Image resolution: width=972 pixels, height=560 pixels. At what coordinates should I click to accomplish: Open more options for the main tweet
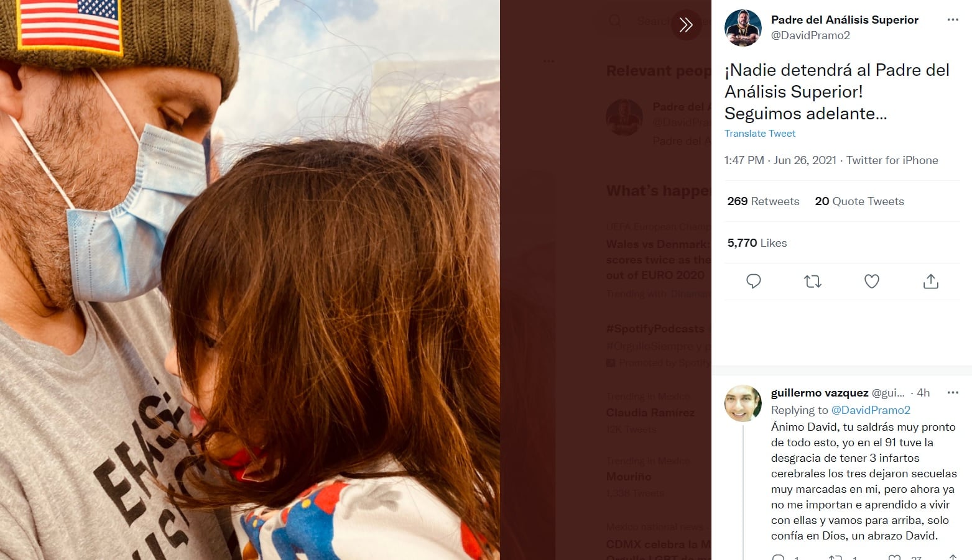952,20
